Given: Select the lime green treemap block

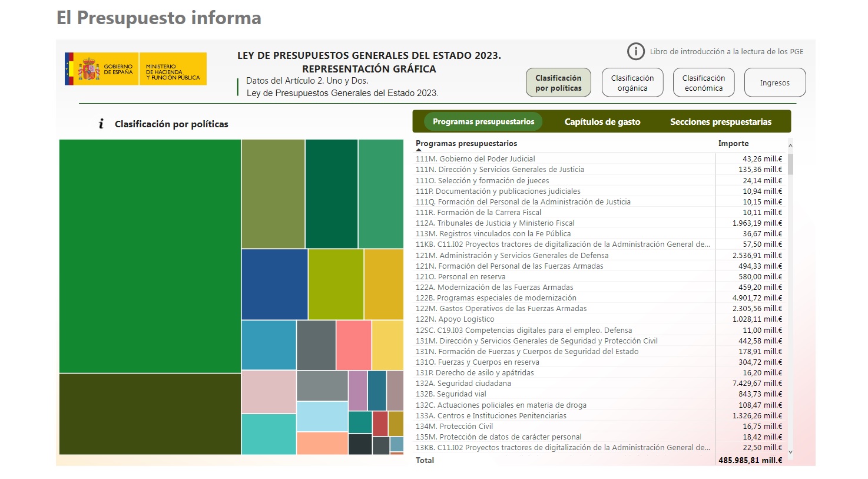Looking at the screenshot, I should (336, 285).
